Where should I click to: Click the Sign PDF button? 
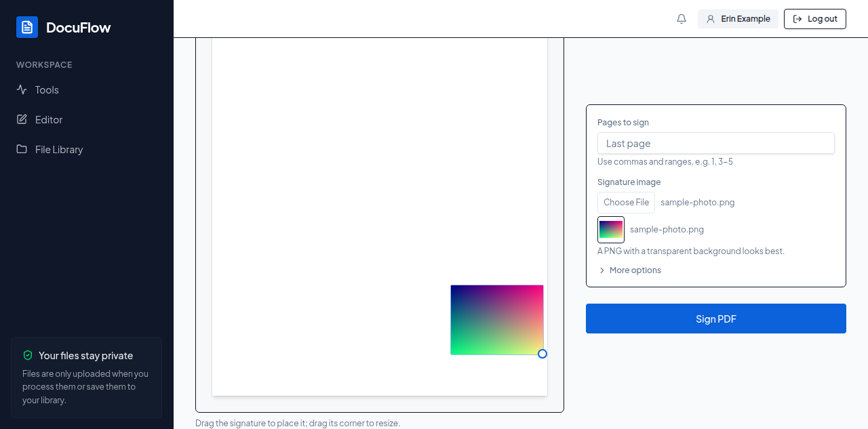(x=716, y=319)
